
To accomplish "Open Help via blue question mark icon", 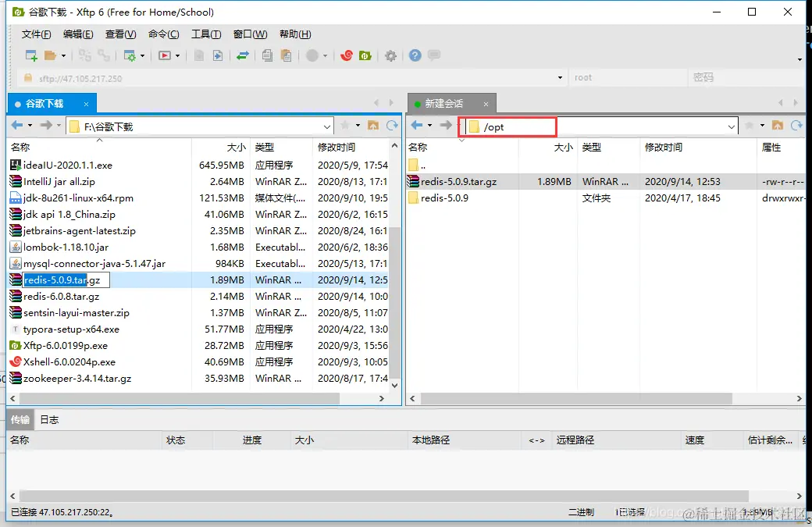I will (x=415, y=55).
